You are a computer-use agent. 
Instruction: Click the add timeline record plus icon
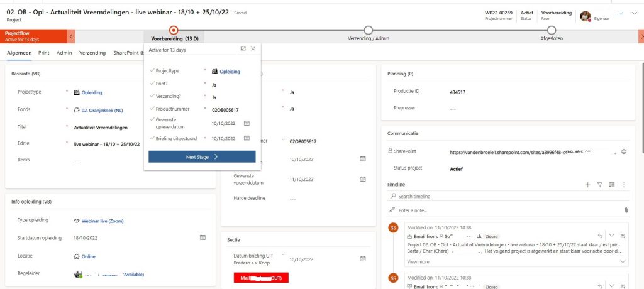[x=587, y=185]
